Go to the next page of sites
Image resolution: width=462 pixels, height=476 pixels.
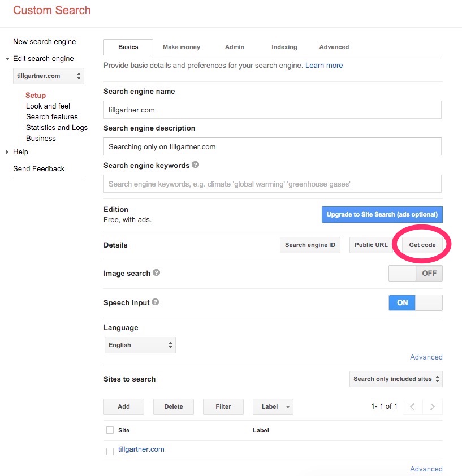point(433,406)
